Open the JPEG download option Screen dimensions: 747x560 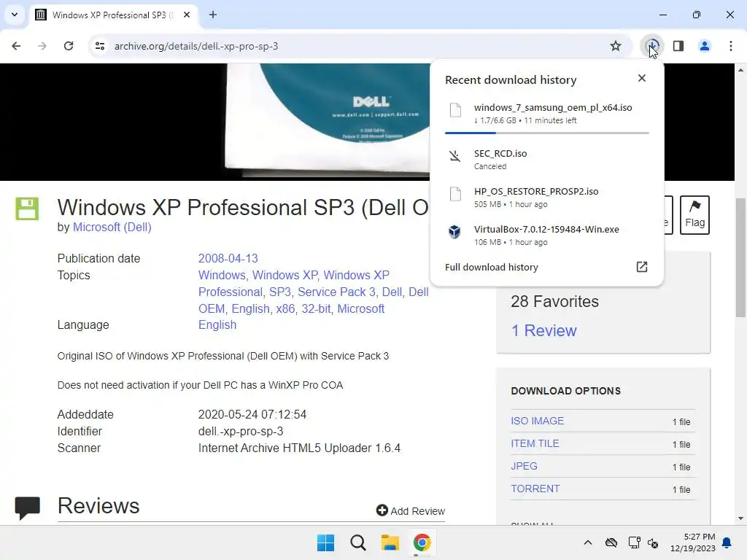click(524, 466)
